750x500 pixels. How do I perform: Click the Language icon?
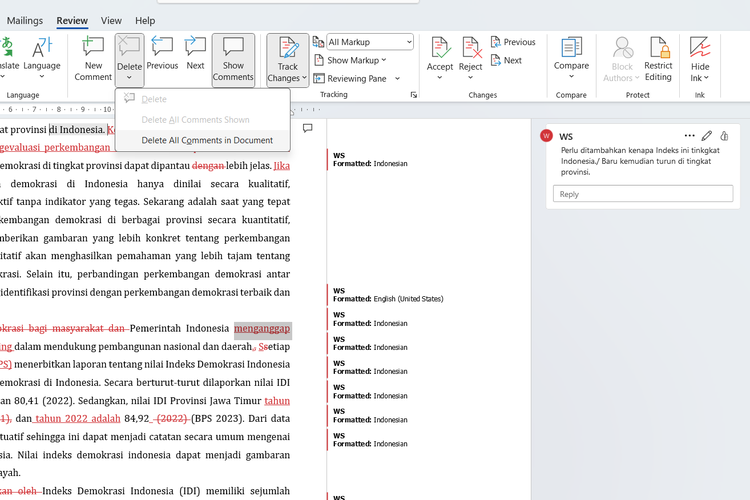(x=42, y=47)
